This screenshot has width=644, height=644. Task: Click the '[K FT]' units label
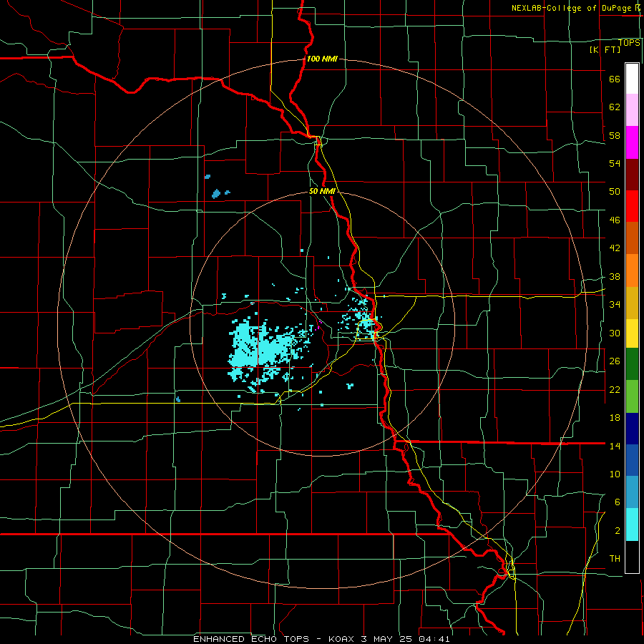605,50
